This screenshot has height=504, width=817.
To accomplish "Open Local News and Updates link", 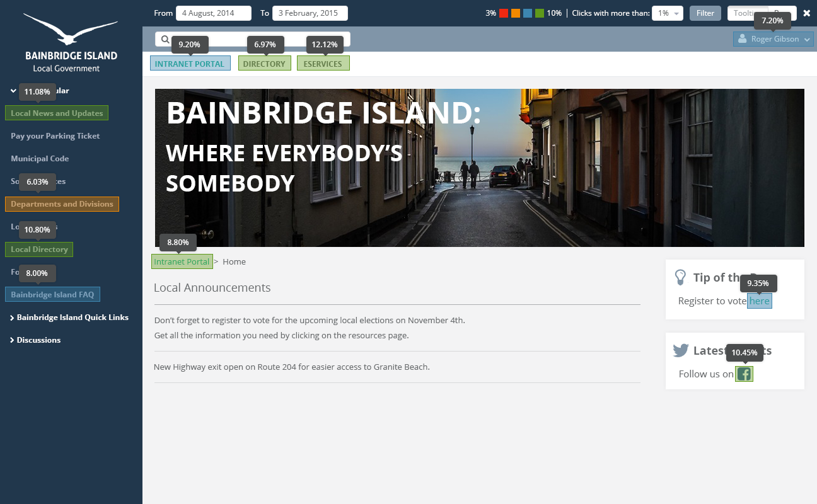I will [57, 113].
